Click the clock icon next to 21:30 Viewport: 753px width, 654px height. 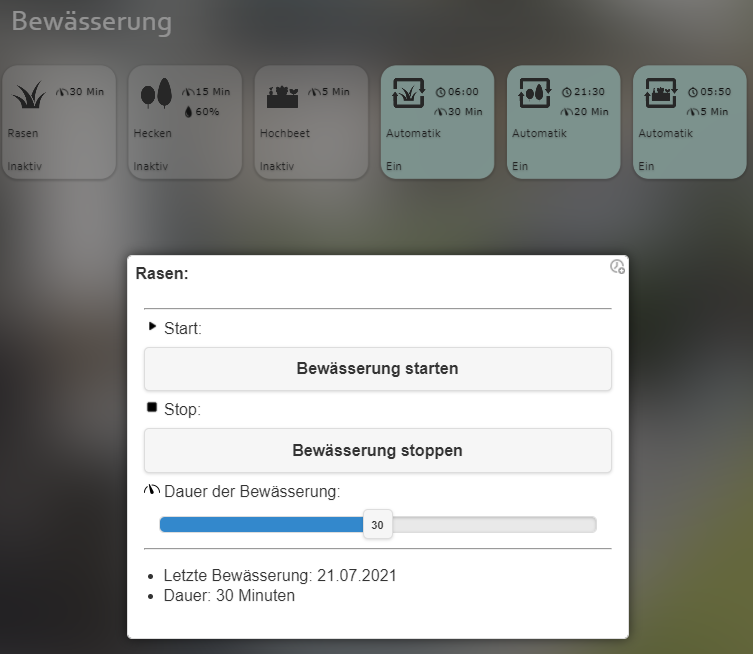(x=567, y=92)
